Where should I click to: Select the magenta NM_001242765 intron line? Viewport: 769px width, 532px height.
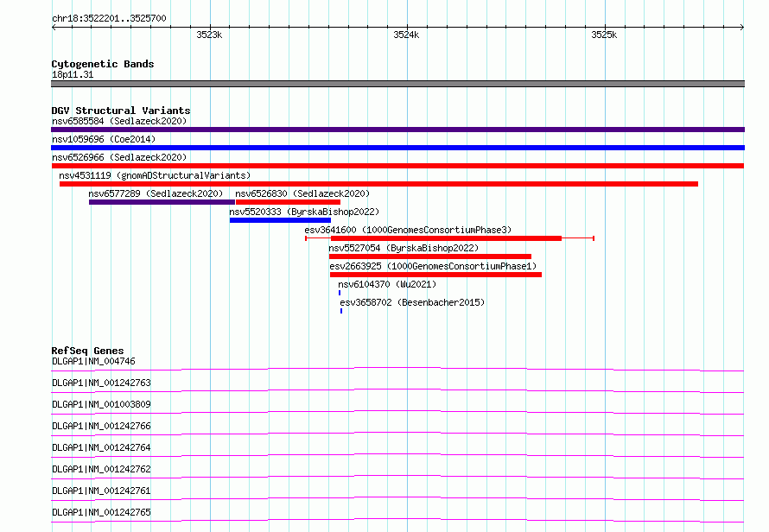pyautogui.click(x=397, y=520)
